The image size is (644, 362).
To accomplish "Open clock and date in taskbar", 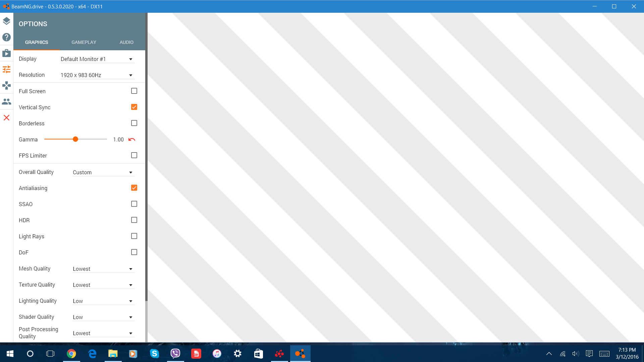I will pyautogui.click(x=627, y=354).
